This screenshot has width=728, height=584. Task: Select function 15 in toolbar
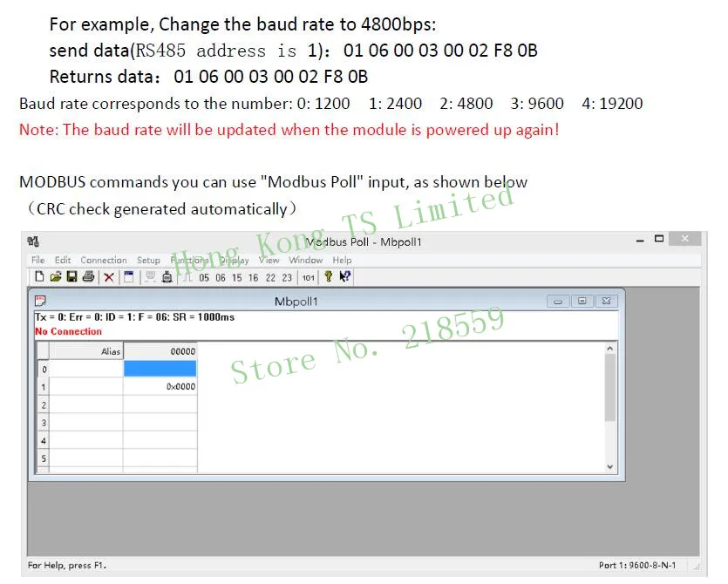[x=237, y=277]
